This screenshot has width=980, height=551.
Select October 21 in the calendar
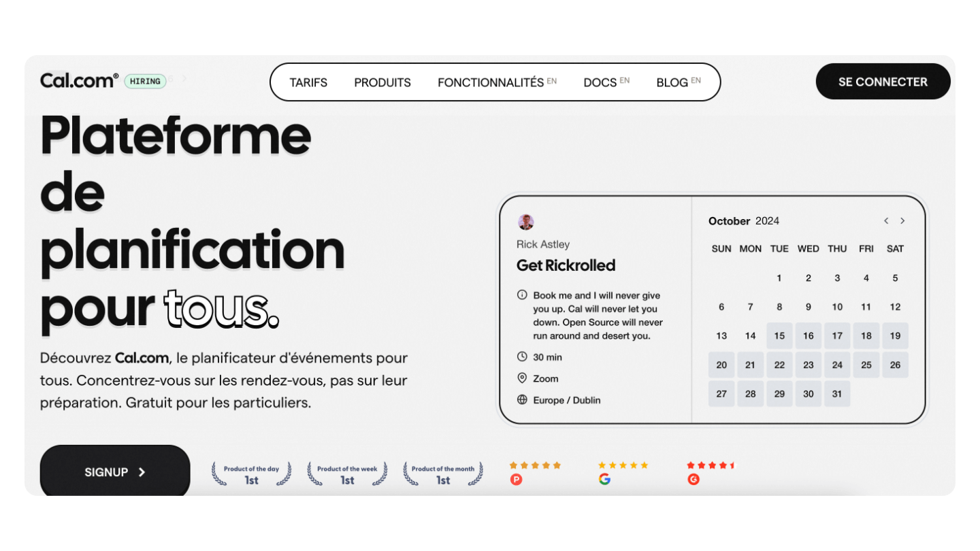coord(750,365)
